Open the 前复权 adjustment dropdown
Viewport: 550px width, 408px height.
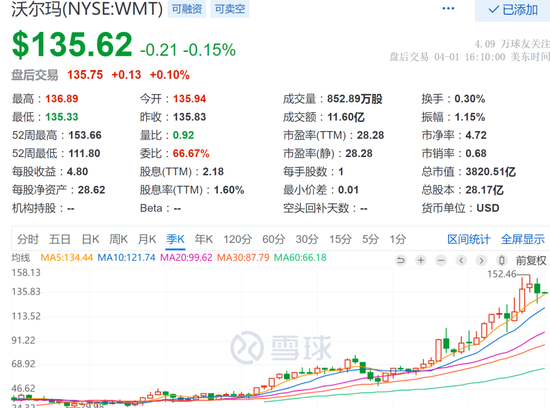(x=531, y=260)
